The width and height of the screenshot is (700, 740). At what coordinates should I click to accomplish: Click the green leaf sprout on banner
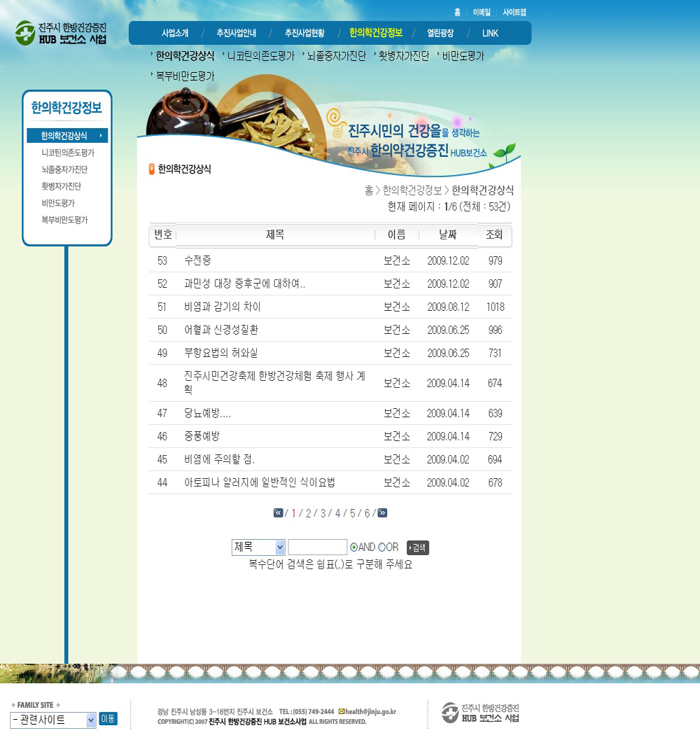click(x=504, y=152)
